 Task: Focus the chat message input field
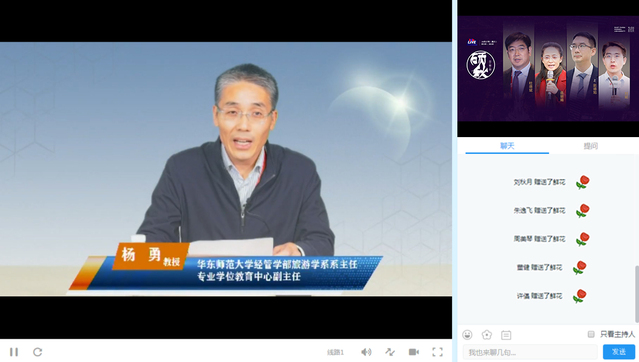coord(530,352)
